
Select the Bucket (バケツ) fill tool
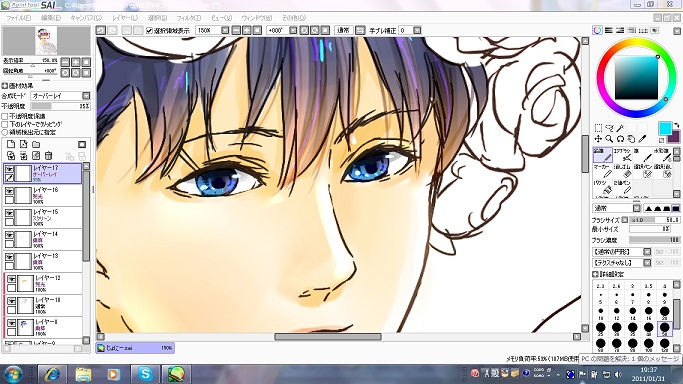[602, 187]
